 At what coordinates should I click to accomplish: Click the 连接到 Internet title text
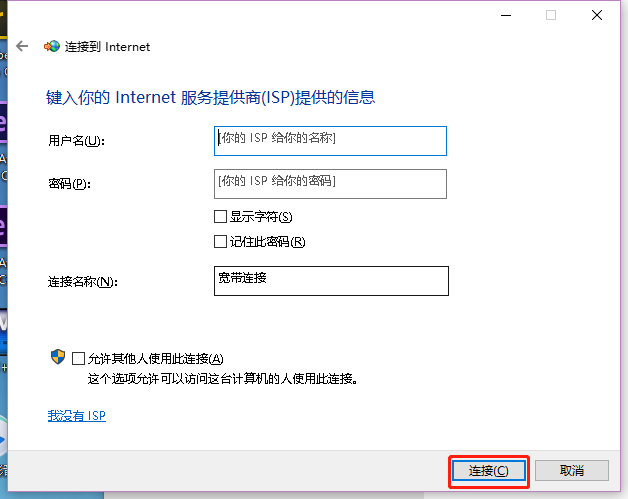pyautogui.click(x=108, y=47)
